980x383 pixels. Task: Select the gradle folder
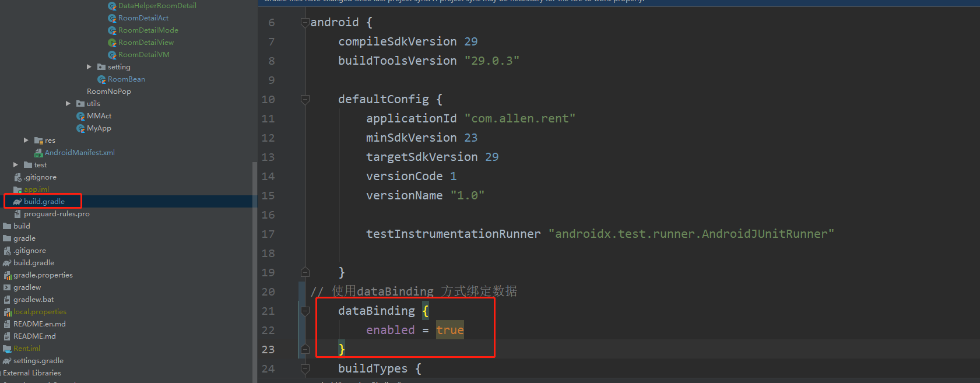coord(24,238)
